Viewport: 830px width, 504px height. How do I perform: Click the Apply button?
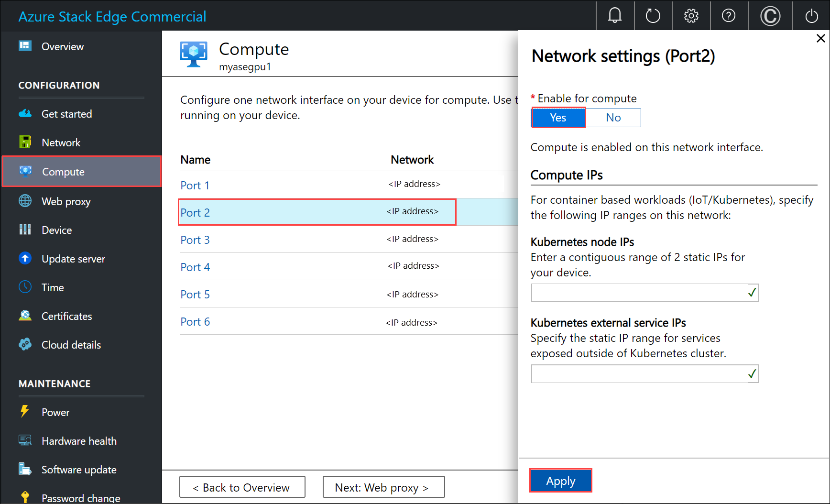tap(560, 481)
